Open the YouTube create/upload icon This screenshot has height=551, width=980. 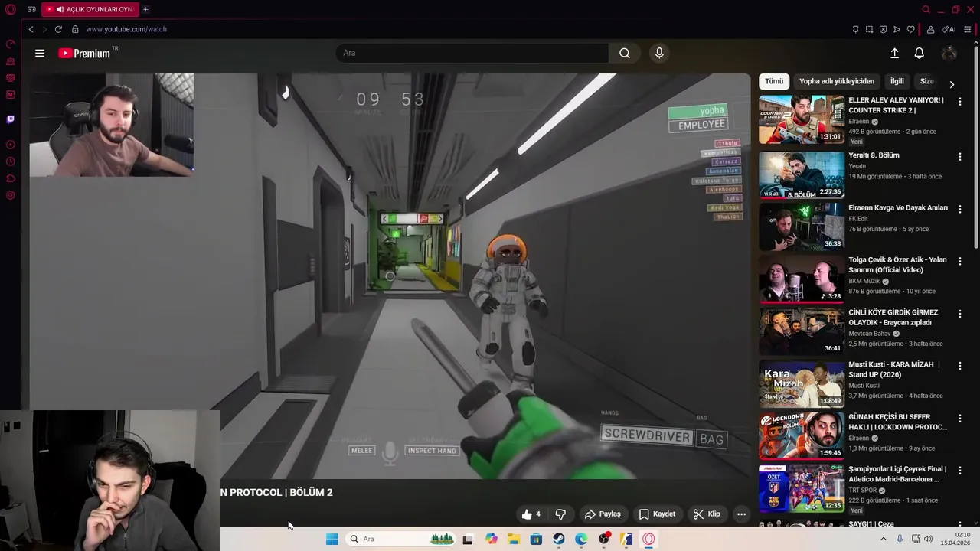point(894,53)
